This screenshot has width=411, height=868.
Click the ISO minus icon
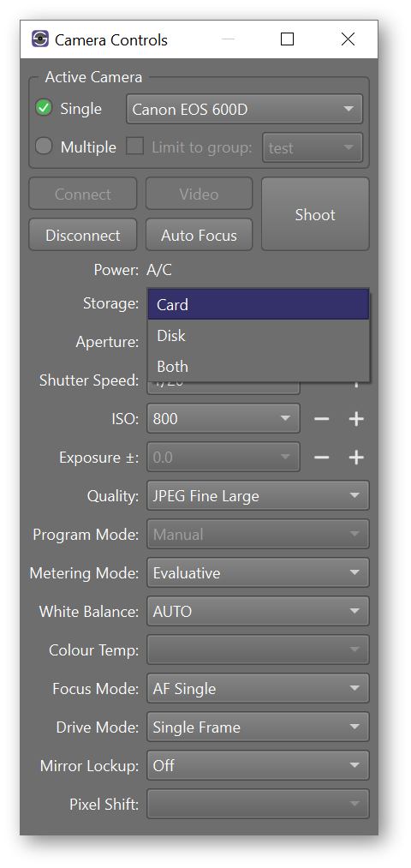coord(321,419)
